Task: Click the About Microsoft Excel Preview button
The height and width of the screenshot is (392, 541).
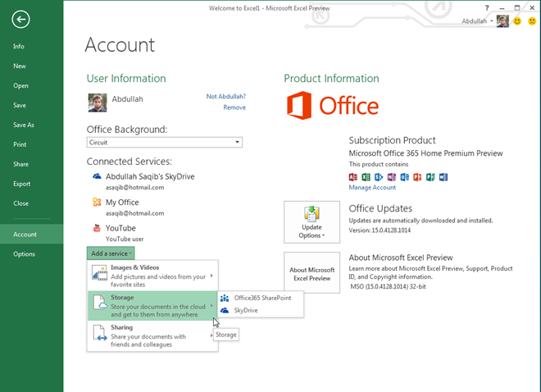Action: pyautogui.click(x=312, y=272)
